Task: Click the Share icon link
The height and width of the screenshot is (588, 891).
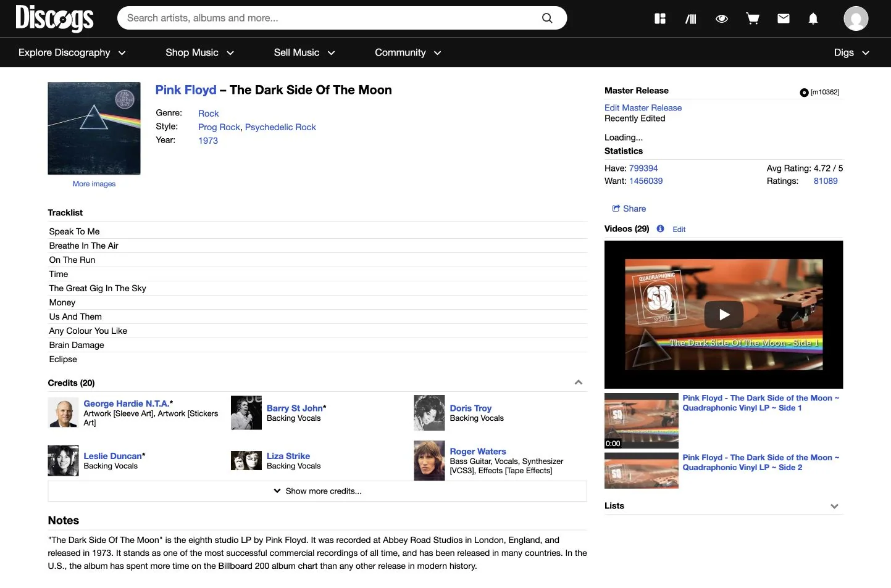Action: point(629,209)
